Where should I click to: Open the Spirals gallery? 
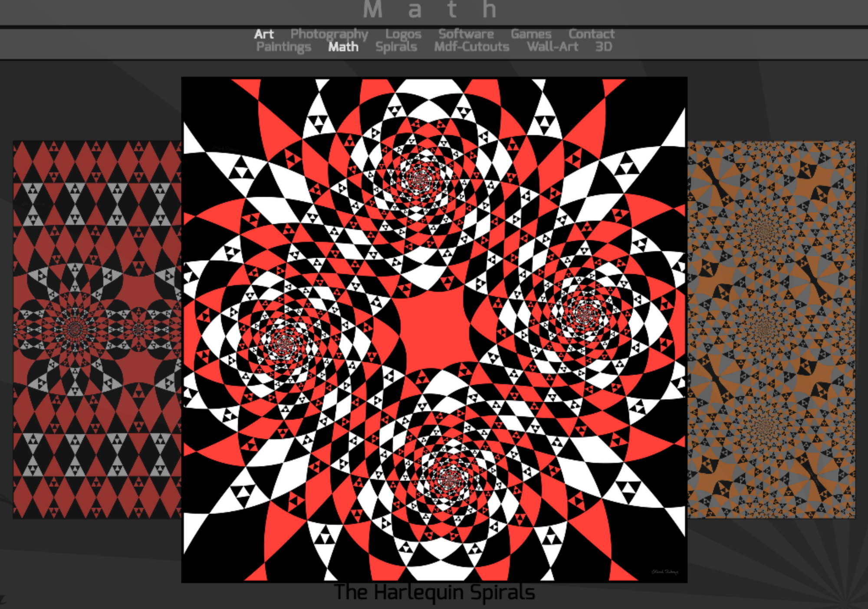pyautogui.click(x=396, y=47)
